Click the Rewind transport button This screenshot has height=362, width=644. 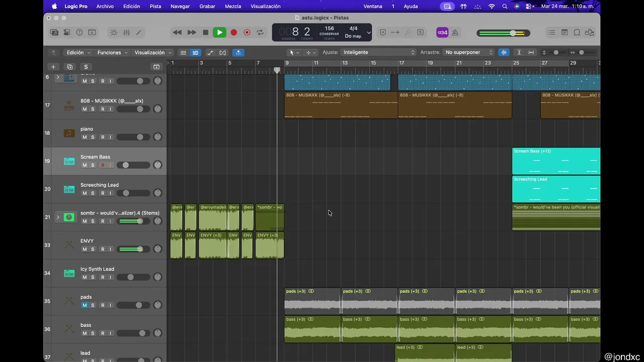[x=177, y=32]
